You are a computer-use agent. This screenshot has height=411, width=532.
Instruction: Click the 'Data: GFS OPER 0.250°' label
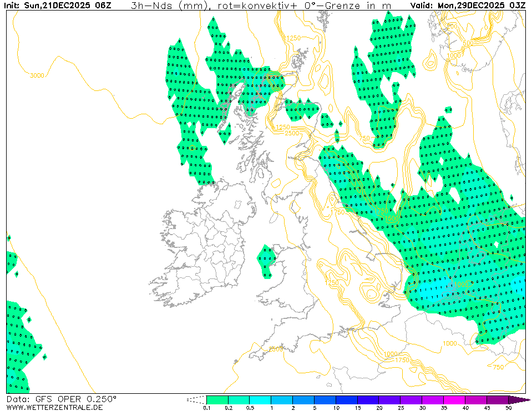click(62, 399)
